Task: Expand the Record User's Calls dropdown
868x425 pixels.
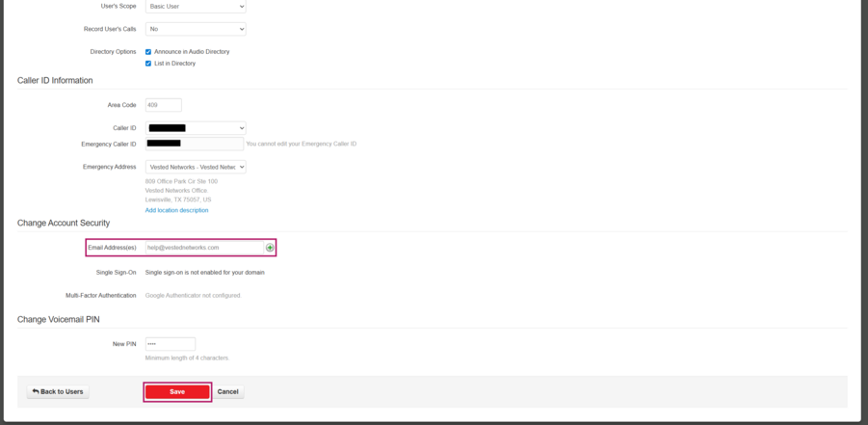Action: click(196, 29)
